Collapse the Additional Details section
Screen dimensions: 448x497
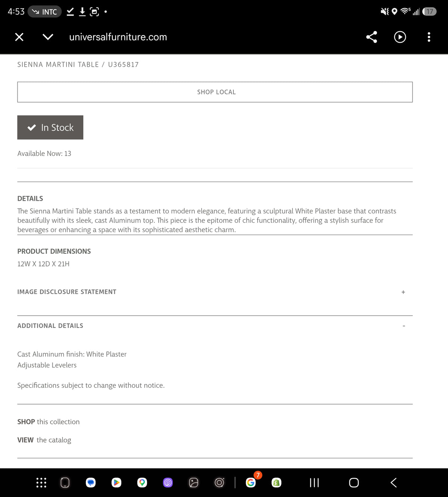[x=215, y=326]
